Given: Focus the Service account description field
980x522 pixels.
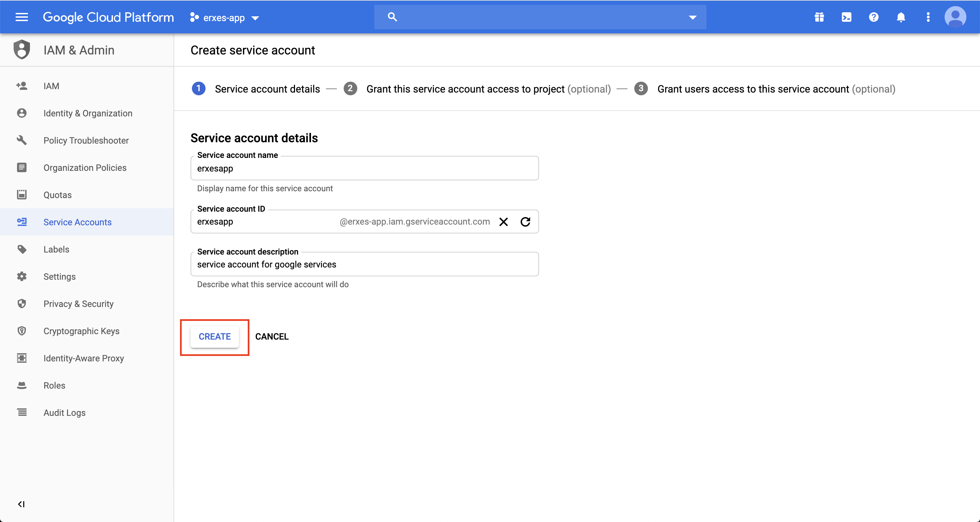Looking at the screenshot, I should tap(364, 264).
